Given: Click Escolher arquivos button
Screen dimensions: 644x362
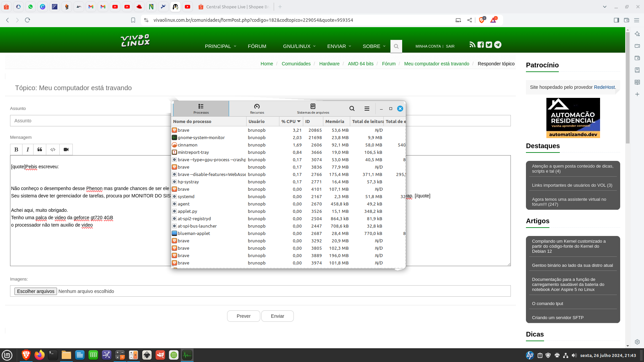Looking at the screenshot, I should [x=36, y=291].
